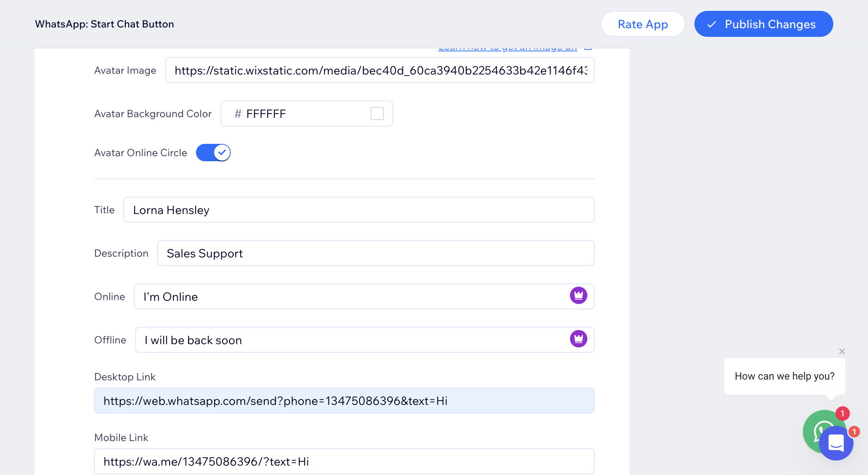The image size is (868, 475).
Task: Edit the Description field Sales Support
Action: (376, 253)
